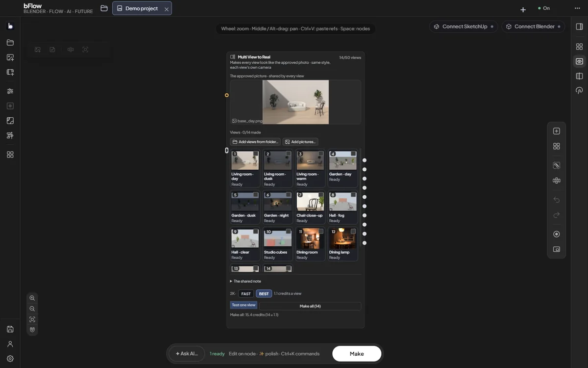
Task: Click Add views from folder button
Action: click(x=255, y=142)
